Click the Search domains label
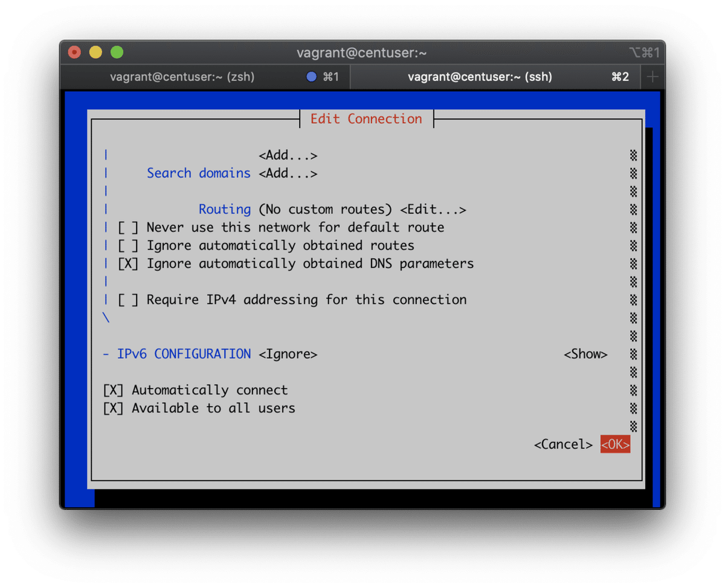 coord(198,173)
